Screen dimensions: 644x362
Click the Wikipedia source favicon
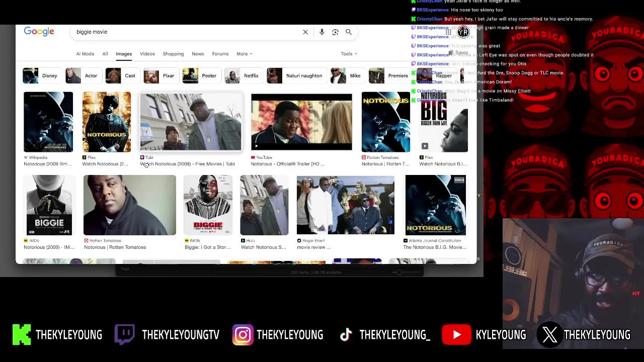click(x=26, y=158)
